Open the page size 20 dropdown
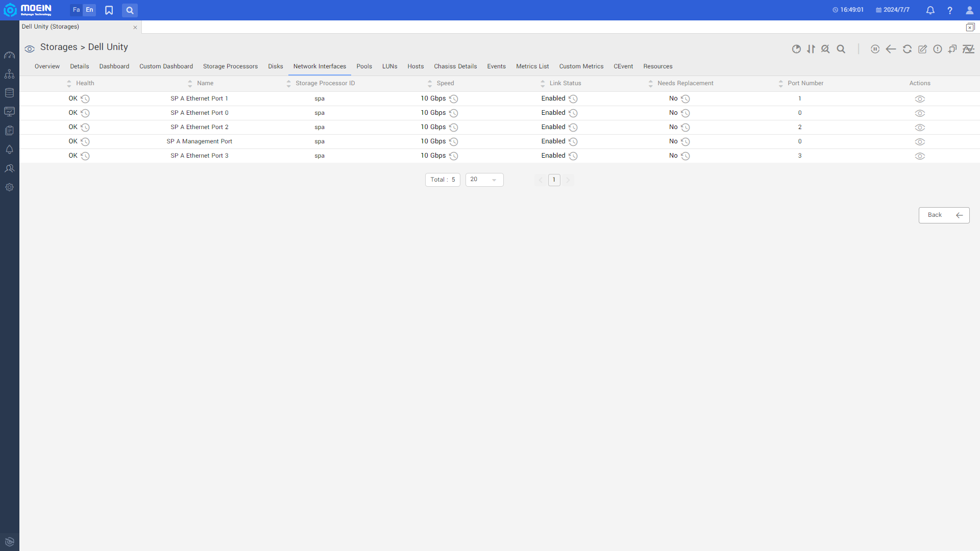The height and width of the screenshot is (551, 980). pos(484,180)
